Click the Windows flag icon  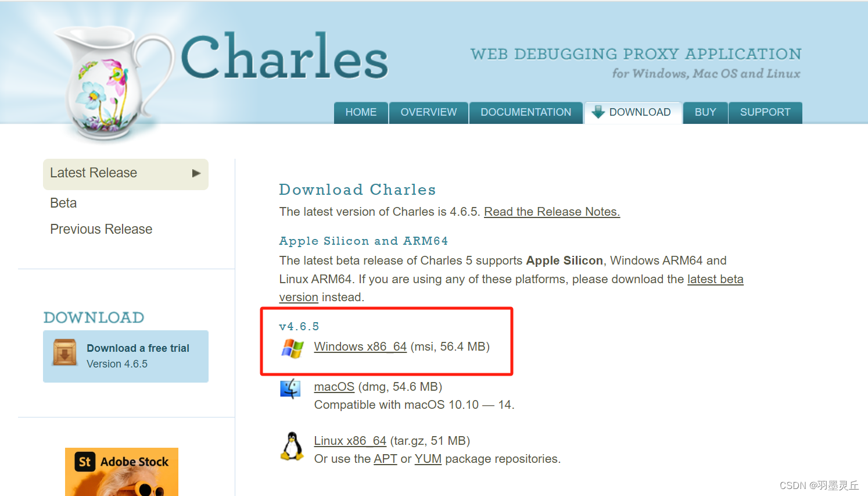click(292, 348)
